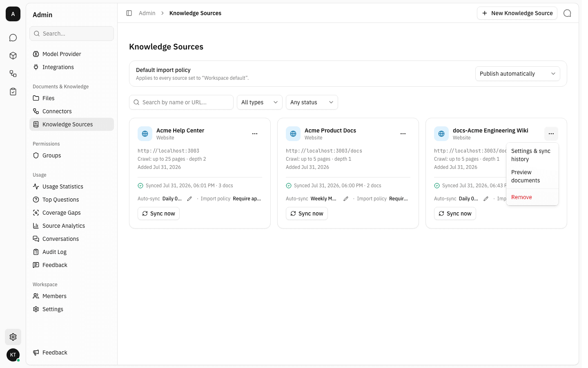
Task: Open Members under Workspace
Action: point(71,296)
